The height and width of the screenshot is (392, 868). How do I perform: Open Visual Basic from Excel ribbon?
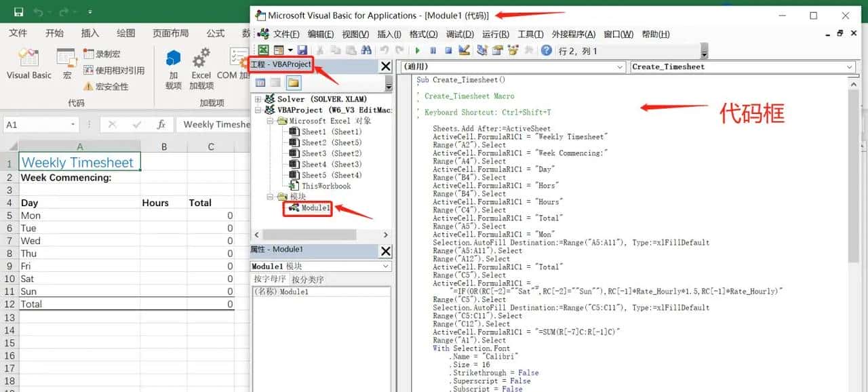tap(28, 65)
